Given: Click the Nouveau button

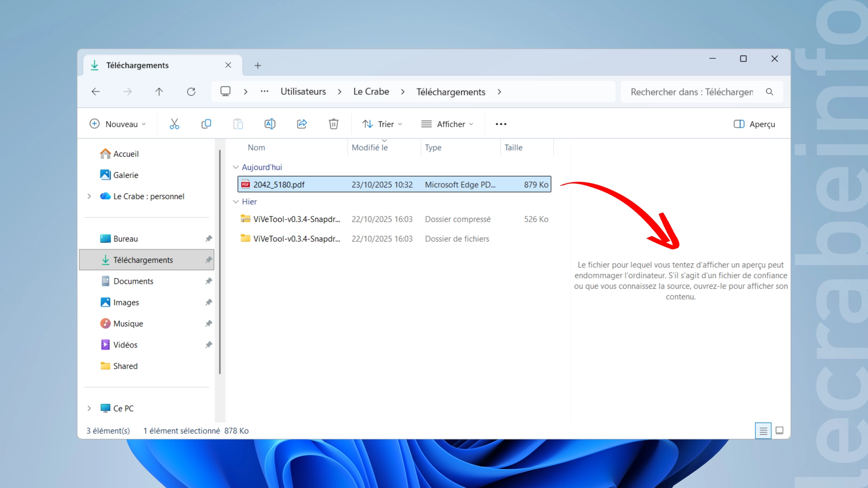Looking at the screenshot, I should pyautogui.click(x=118, y=124).
